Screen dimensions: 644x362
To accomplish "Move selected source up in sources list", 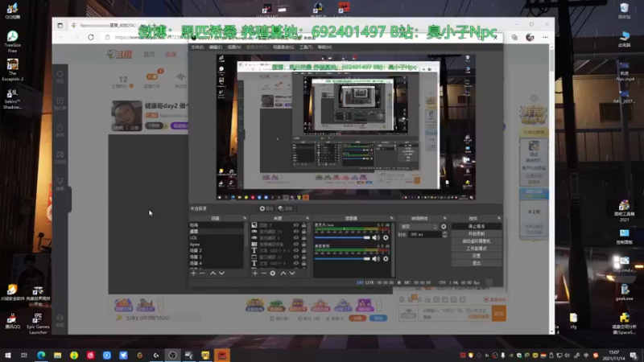I will (x=283, y=274).
